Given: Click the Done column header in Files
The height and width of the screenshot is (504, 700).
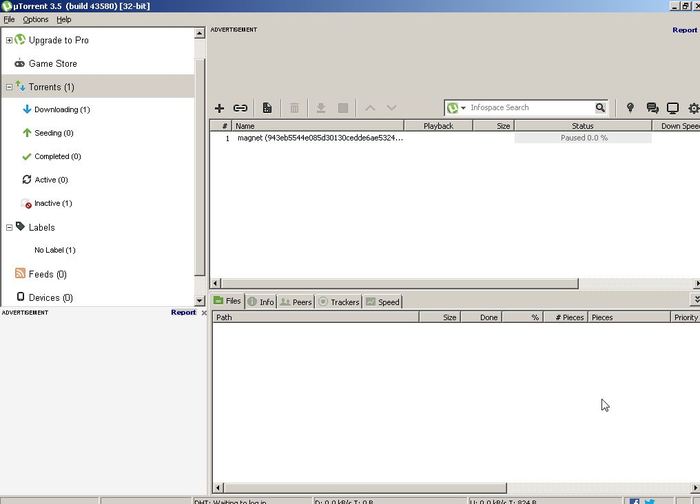Looking at the screenshot, I should (482, 317).
